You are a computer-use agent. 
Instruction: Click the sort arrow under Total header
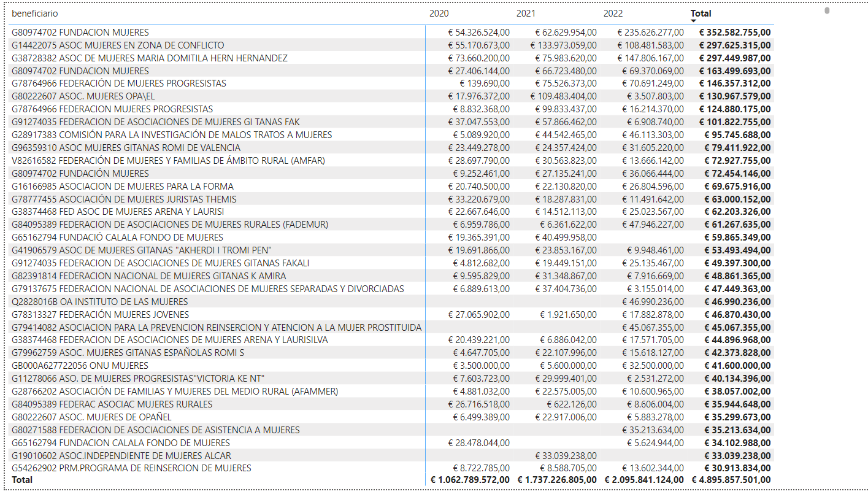[x=693, y=21]
